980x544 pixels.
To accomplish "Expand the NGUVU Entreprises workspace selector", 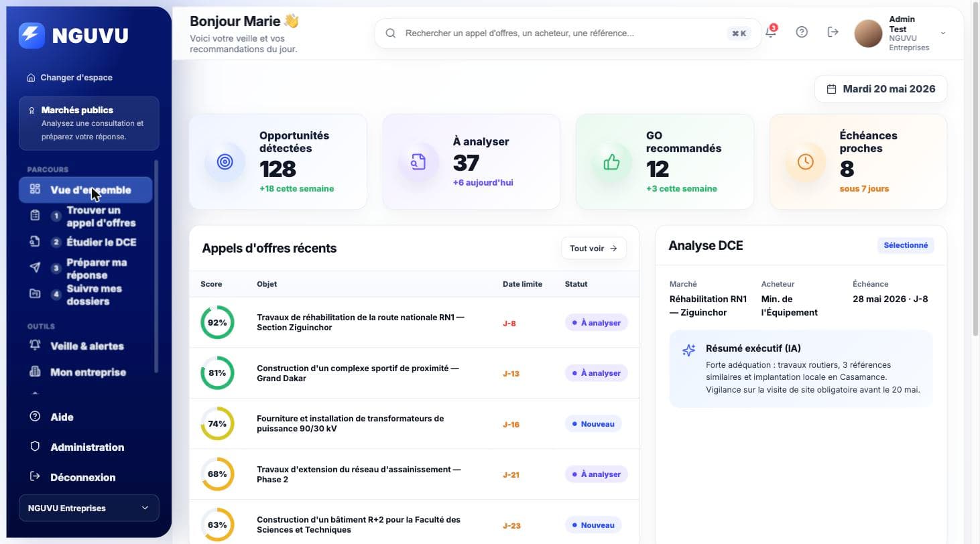I will [89, 508].
